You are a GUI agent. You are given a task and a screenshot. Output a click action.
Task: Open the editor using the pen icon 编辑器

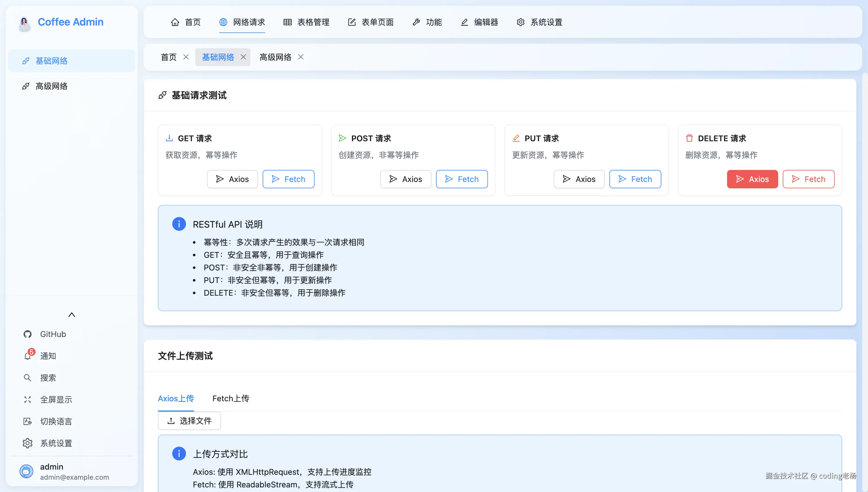pos(464,22)
